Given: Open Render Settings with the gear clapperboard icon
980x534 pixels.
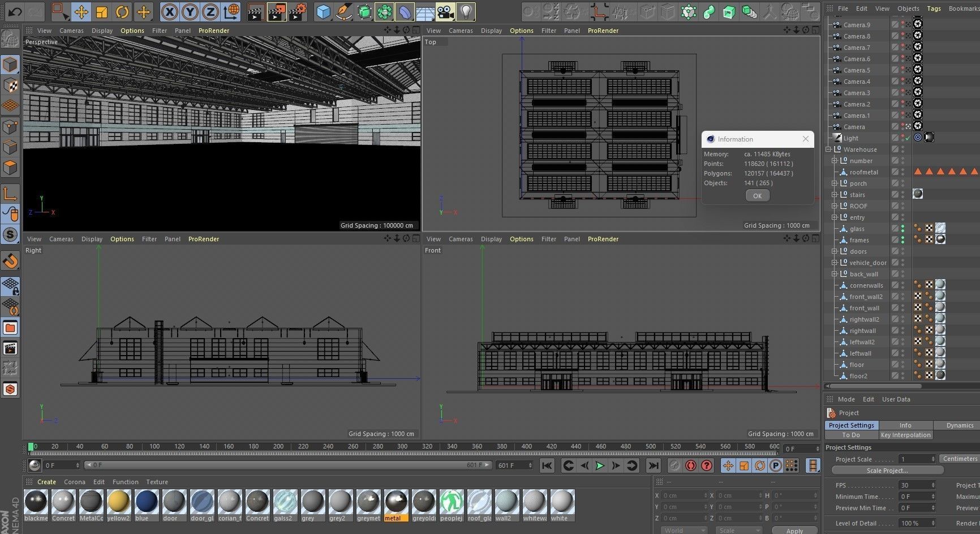Looking at the screenshot, I should (298, 11).
